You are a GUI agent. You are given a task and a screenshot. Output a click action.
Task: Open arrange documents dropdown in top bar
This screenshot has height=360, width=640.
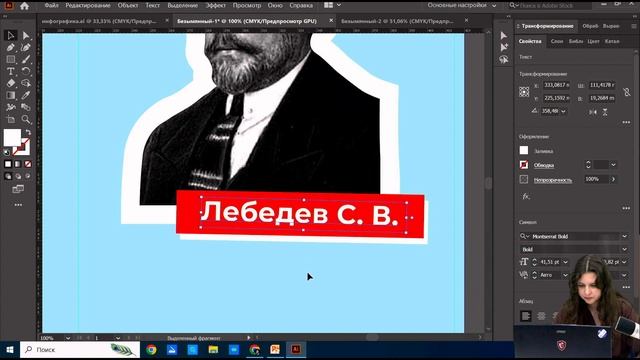(x=333, y=5)
